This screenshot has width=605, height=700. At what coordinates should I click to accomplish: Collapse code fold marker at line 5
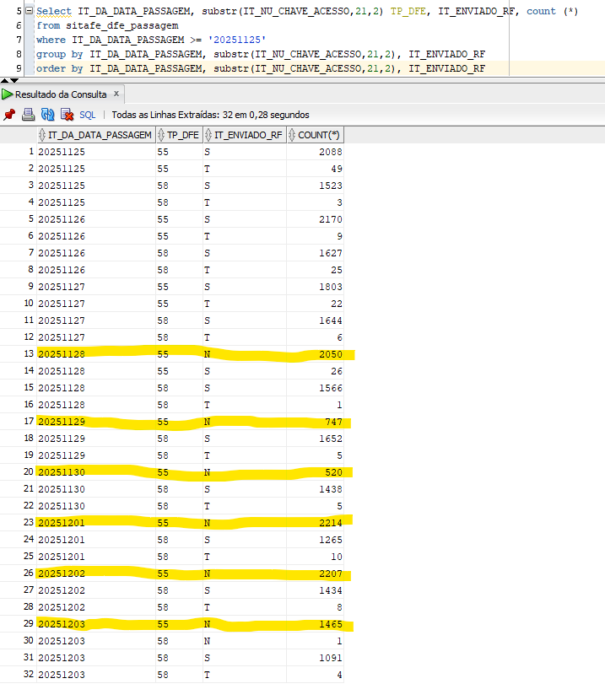29,12
